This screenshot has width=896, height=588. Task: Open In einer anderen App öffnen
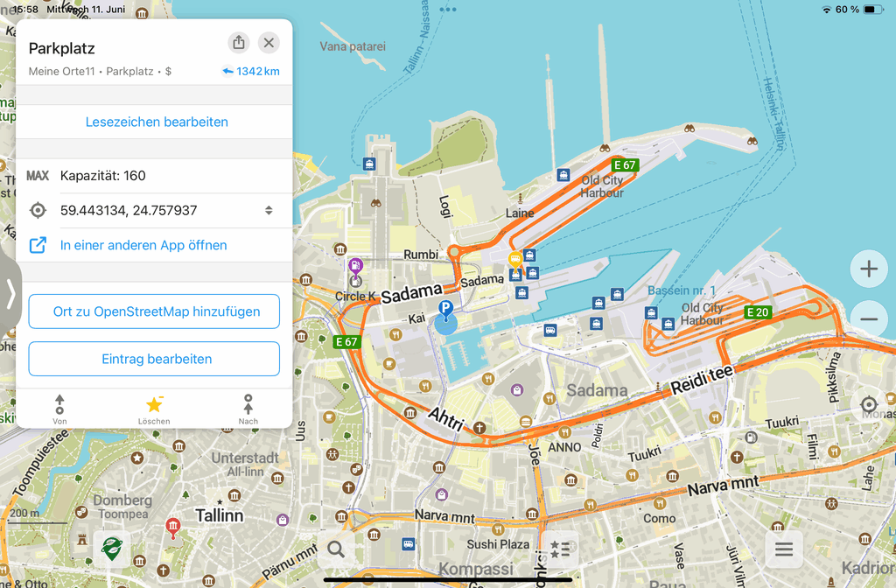pos(143,245)
